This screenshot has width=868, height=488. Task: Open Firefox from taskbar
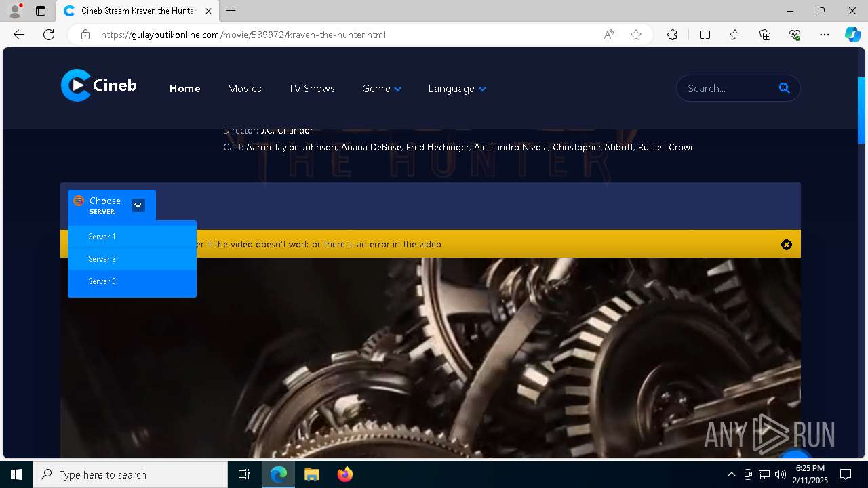(x=345, y=474)
